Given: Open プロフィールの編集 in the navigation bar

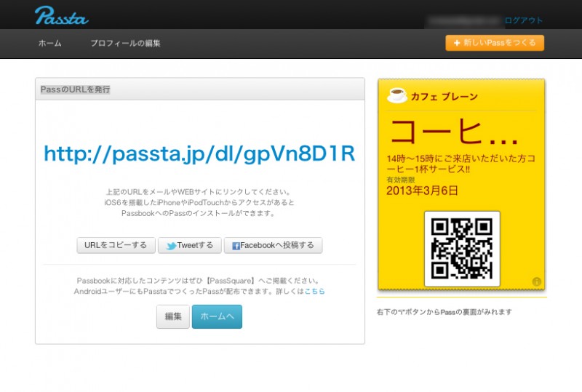Looking at the screenshot, I should [125, 44].
